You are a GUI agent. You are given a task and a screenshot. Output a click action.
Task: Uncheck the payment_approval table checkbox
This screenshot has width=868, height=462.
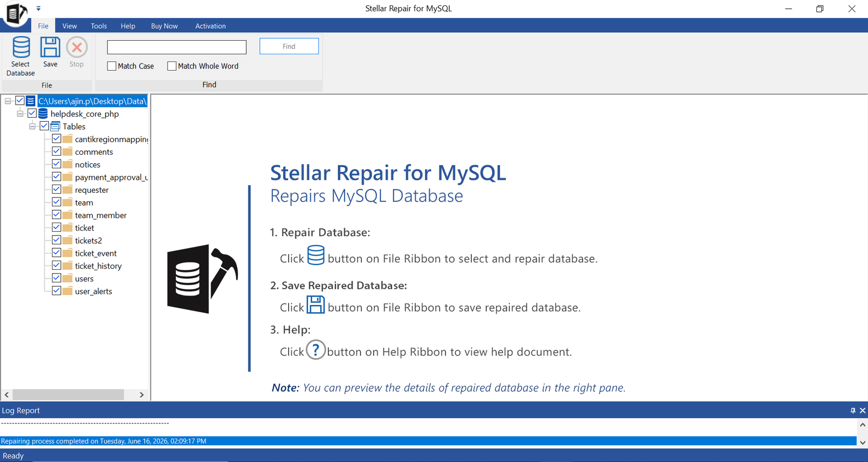pos(56,176)
